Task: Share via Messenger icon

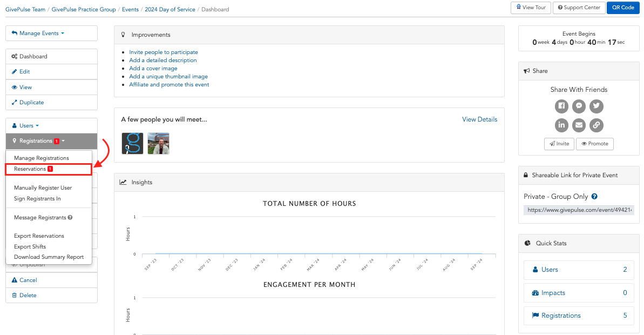Action: coord(579,106)
